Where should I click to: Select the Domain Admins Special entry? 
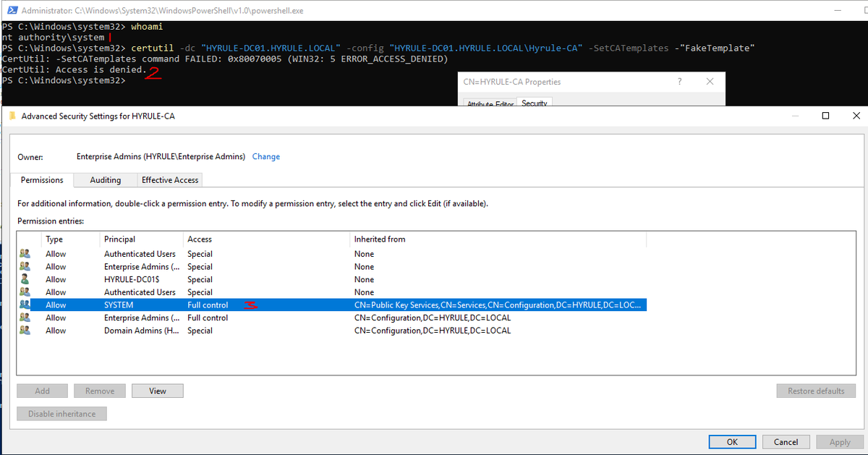[x=331, y=331]
